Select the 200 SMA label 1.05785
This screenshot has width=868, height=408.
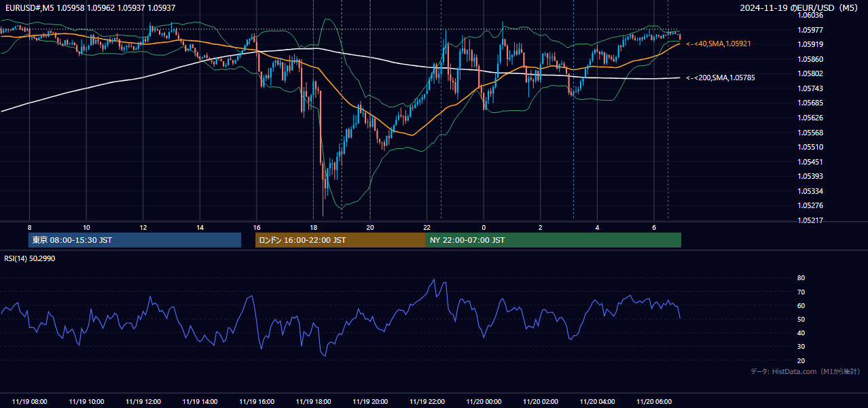pos(721,78)
